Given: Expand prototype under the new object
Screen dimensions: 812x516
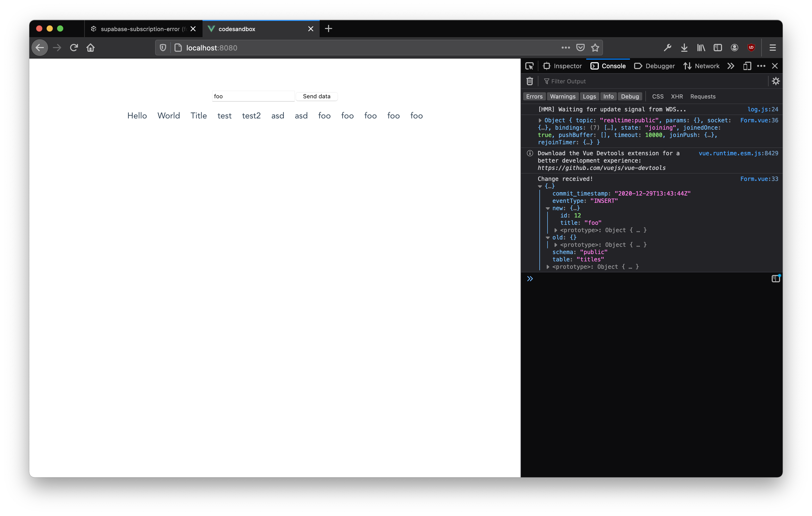Looking at the screenshot, I should coord(556,230).
